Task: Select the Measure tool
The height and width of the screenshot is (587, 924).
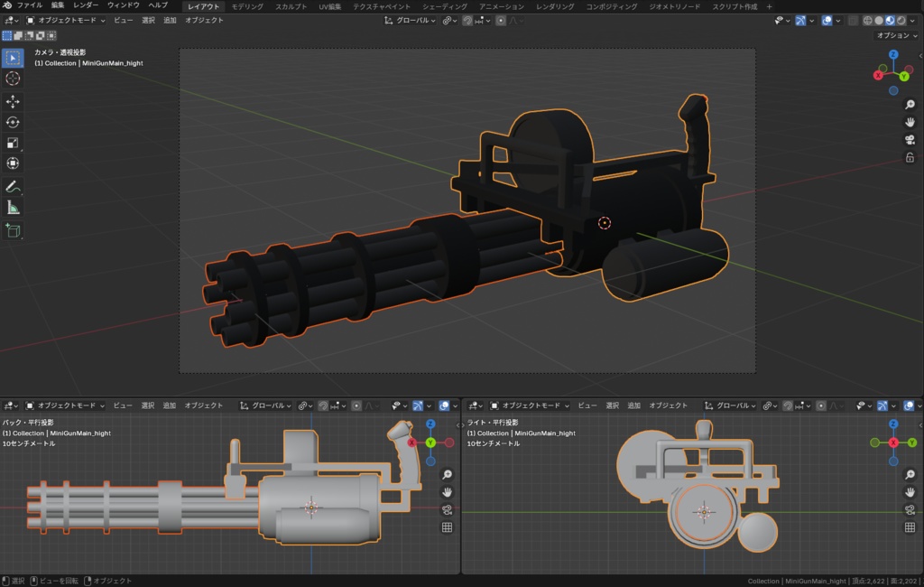Action: pos(13,208)
